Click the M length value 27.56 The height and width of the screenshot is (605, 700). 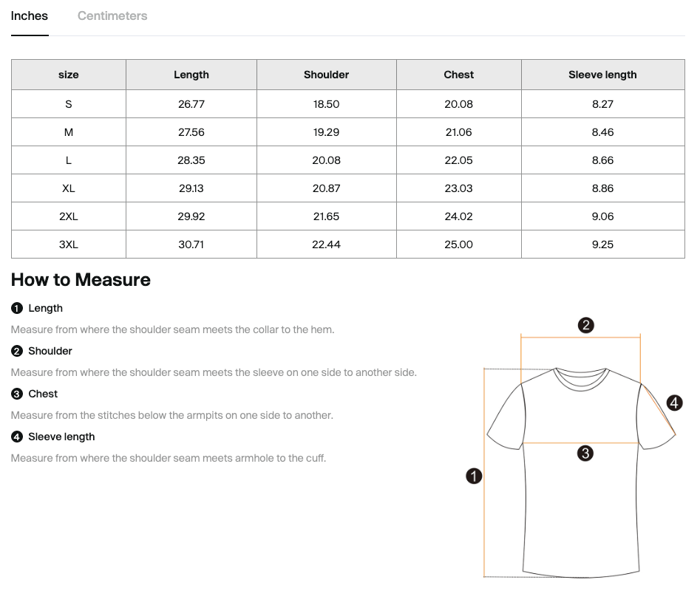(x=191, y=132)
